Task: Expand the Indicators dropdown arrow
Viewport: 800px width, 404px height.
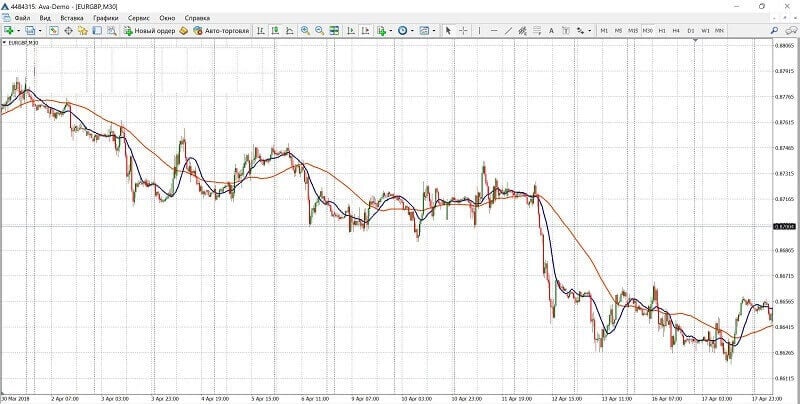Action: [391, 31]
